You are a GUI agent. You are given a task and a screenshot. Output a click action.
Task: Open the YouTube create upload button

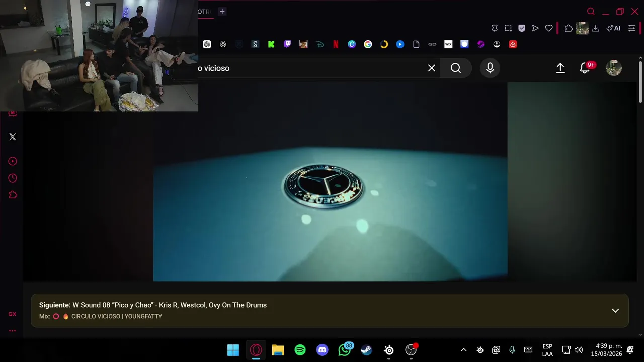560,68
